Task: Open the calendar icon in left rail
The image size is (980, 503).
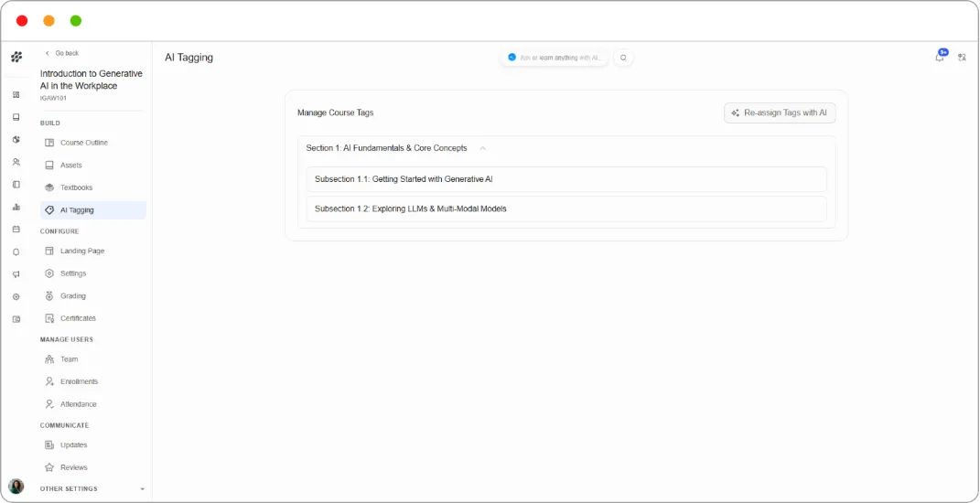Action: (16, 230)
